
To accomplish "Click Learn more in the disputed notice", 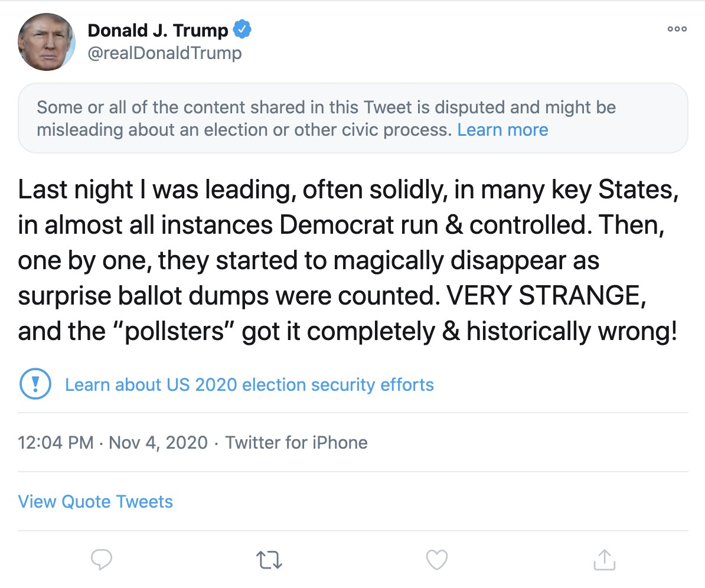I will point(502,129).
